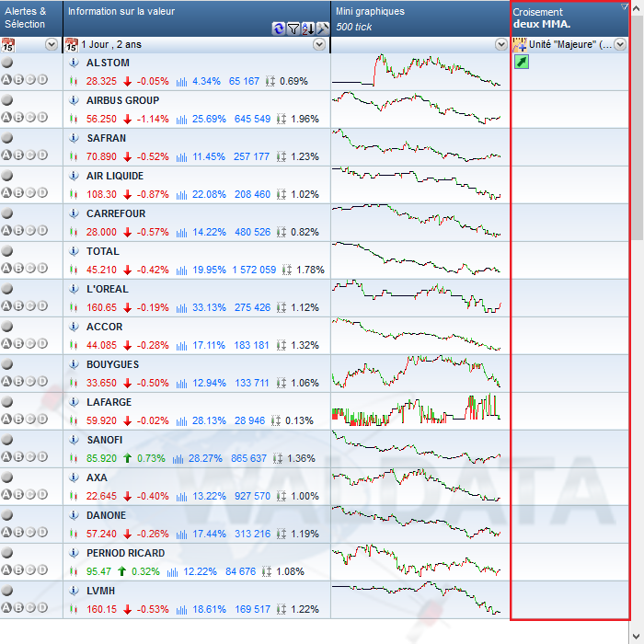Toggle the grey alert dot for CARREFOUR
The width and height of the screenshot is (644, 644).
point(7,213)
